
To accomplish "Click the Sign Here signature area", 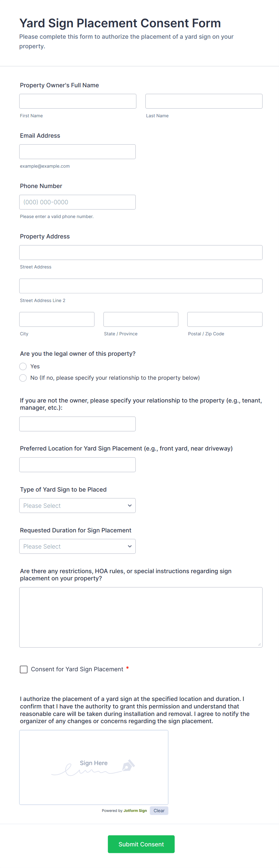I will 94,767.
